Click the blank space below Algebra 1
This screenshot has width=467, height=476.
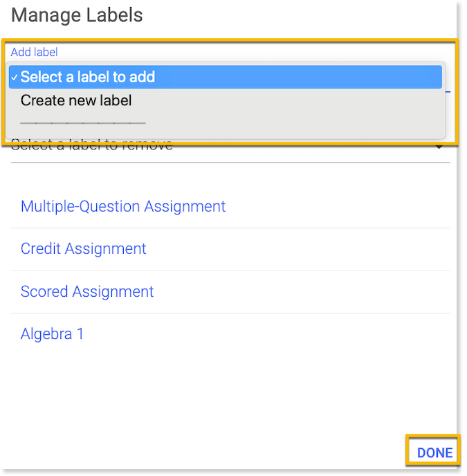[228, 394]
